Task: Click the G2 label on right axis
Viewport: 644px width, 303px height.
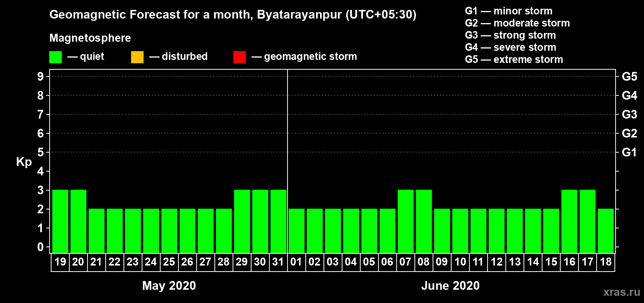Action: (x=630, y=133)
